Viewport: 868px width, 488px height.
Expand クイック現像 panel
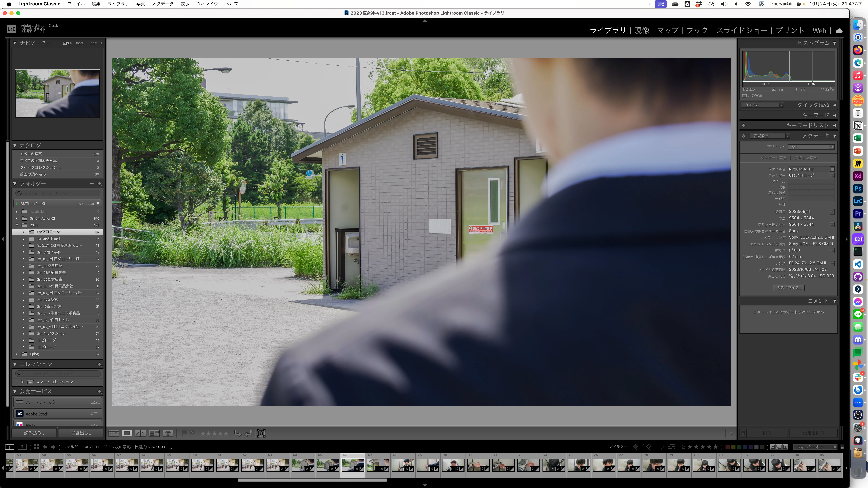point(835,105)
